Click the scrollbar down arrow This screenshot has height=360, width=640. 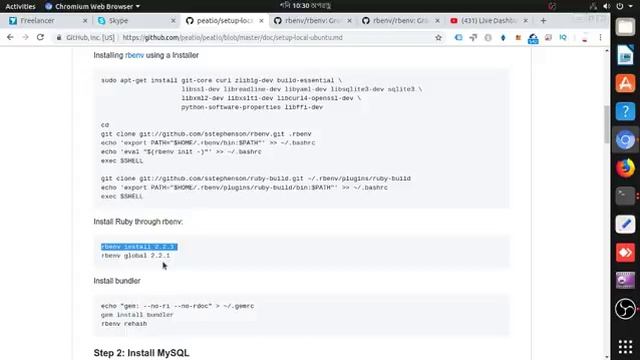(x=607, y=357)
